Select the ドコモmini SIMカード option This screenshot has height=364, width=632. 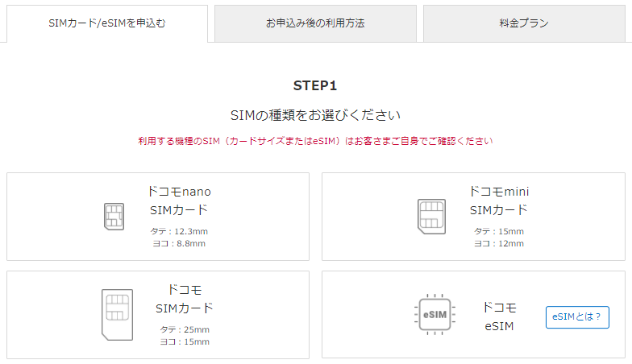[473, 217]
